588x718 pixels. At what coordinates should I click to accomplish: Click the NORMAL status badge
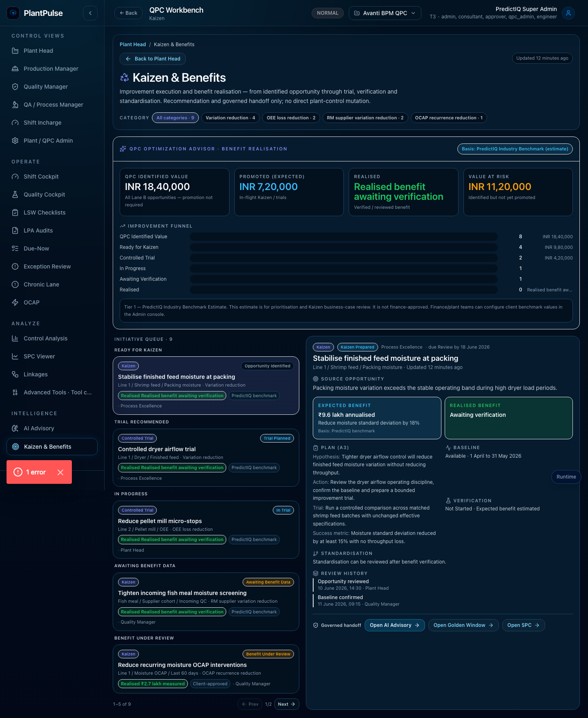pos(327,13)
